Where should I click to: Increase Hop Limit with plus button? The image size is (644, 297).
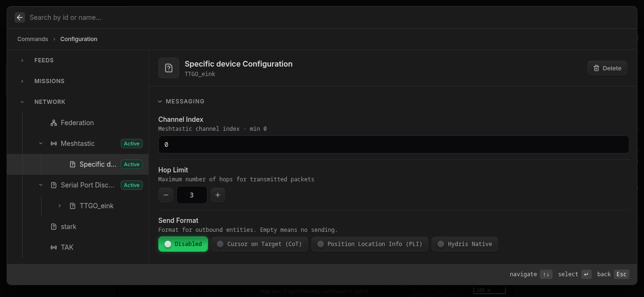217,195
